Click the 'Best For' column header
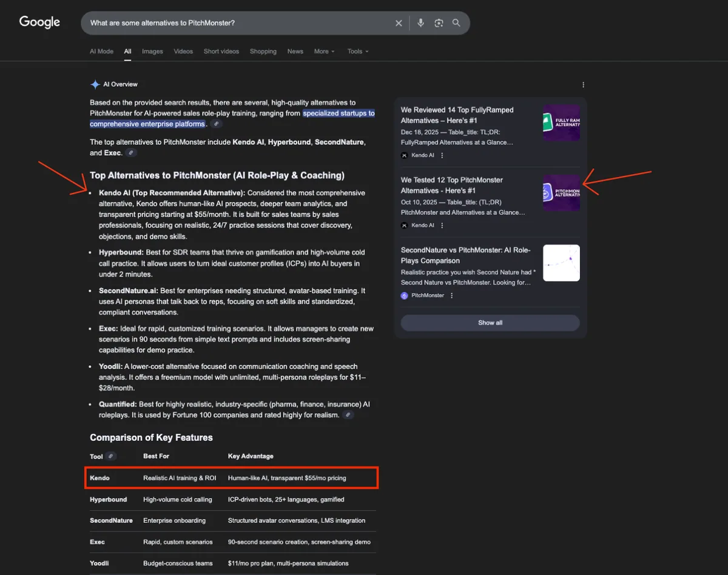The width and height of the screenshot is (728, 575). [156, 456]
